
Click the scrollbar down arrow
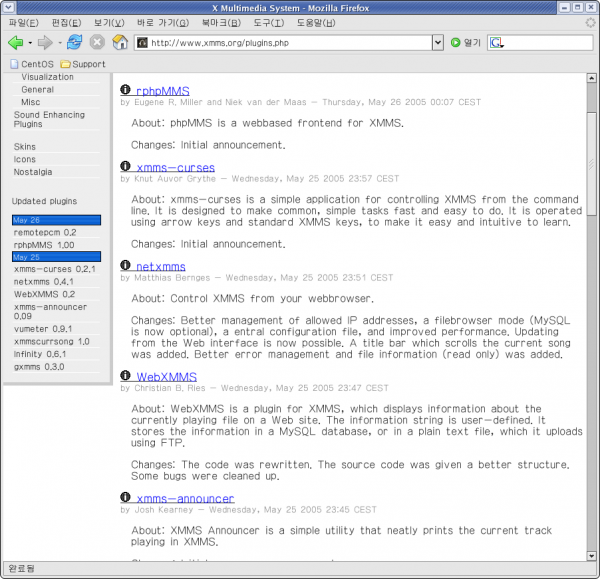click(592, 556)
